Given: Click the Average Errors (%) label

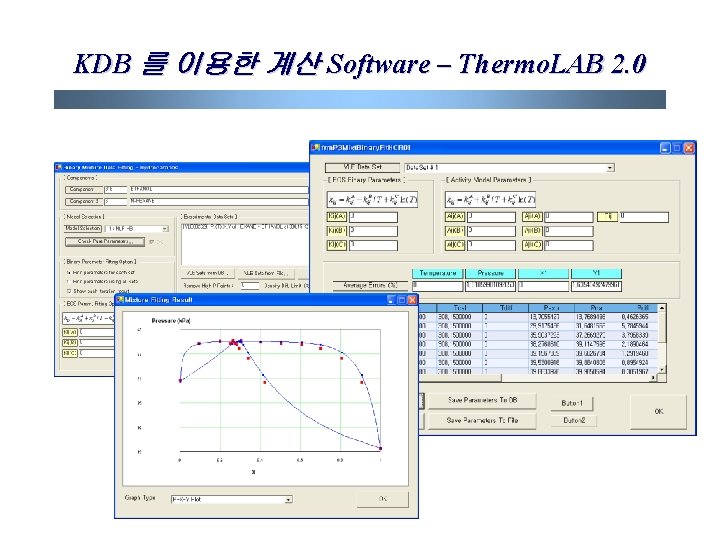Looking at the screenshot, I should (370, 286).
